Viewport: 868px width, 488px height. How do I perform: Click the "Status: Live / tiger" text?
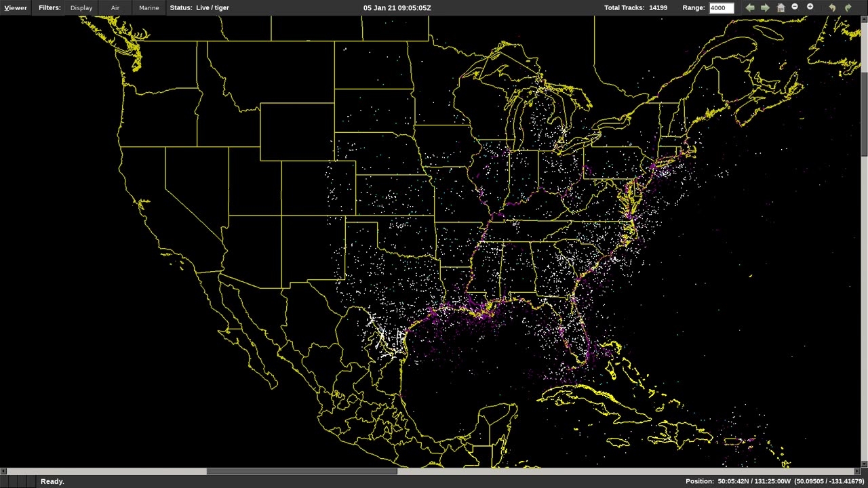(x=199, y=7)
